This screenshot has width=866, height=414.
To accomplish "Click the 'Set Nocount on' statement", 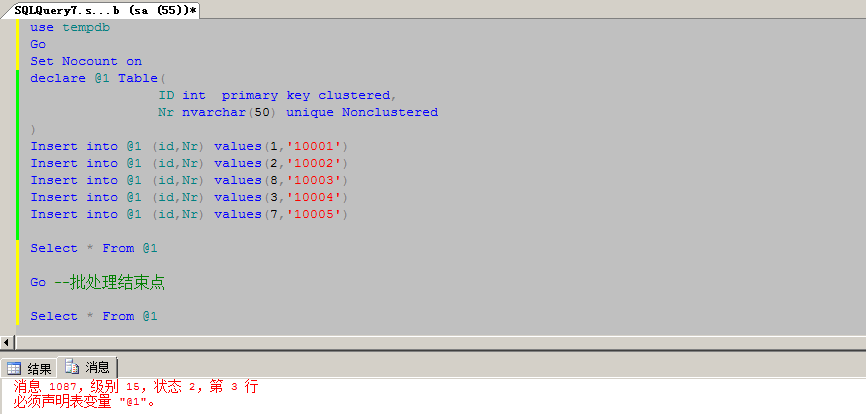I will (x=86, y=61).
